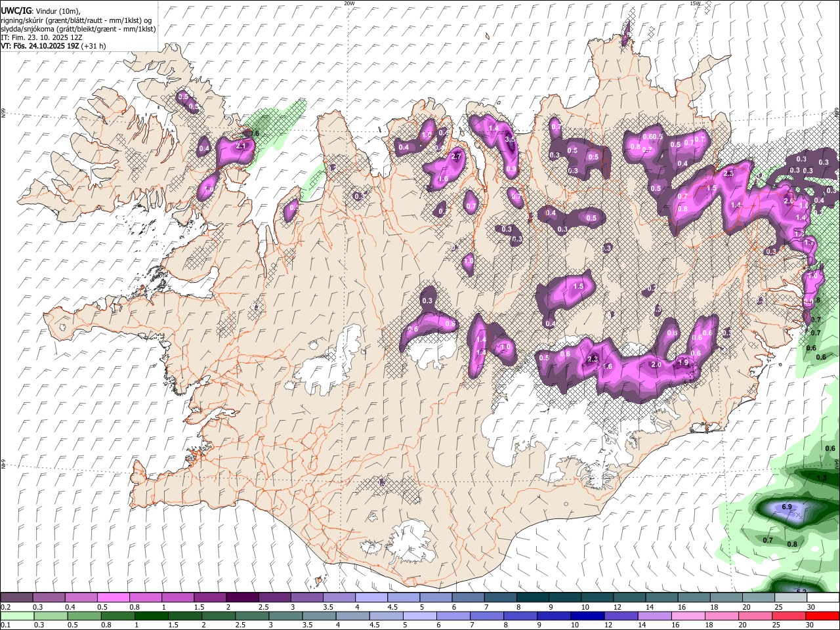840x630 pixels.
Task: Pick the dark blue swatch between 10 and 12 in the bottom legend row
Action: click(x=587, y=616)
